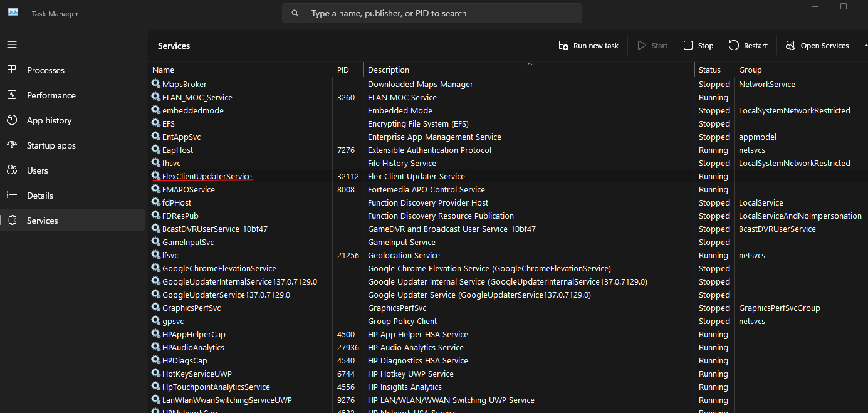The image size is (868, 413).
Task: Open the Details tab
Action: pyautogui.click(x=72, y=196)
